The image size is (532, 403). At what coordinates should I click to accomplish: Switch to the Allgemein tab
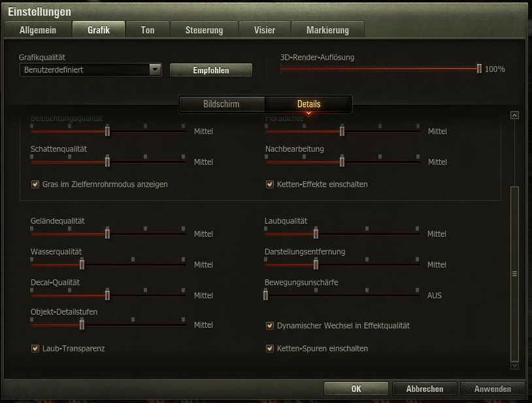click(x=38, y=30)
